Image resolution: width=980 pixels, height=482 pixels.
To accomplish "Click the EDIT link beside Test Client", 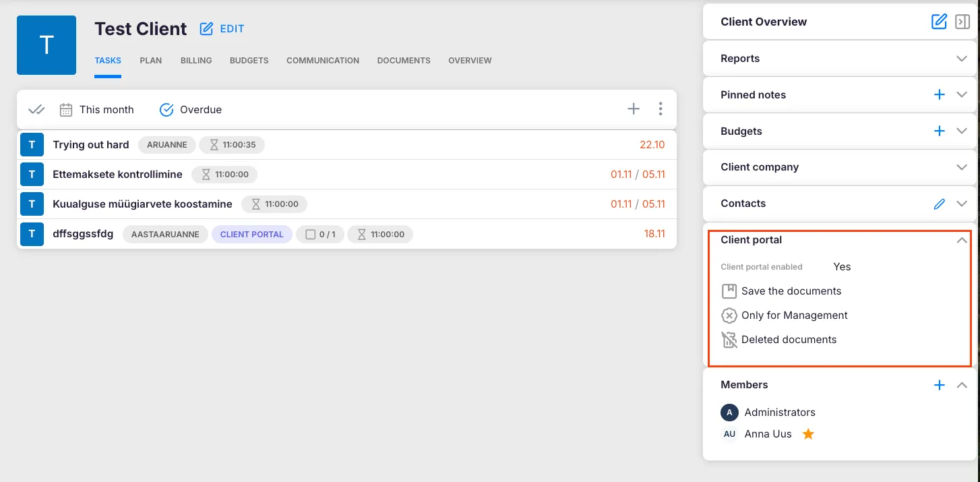I will click(x=222, y=29).
